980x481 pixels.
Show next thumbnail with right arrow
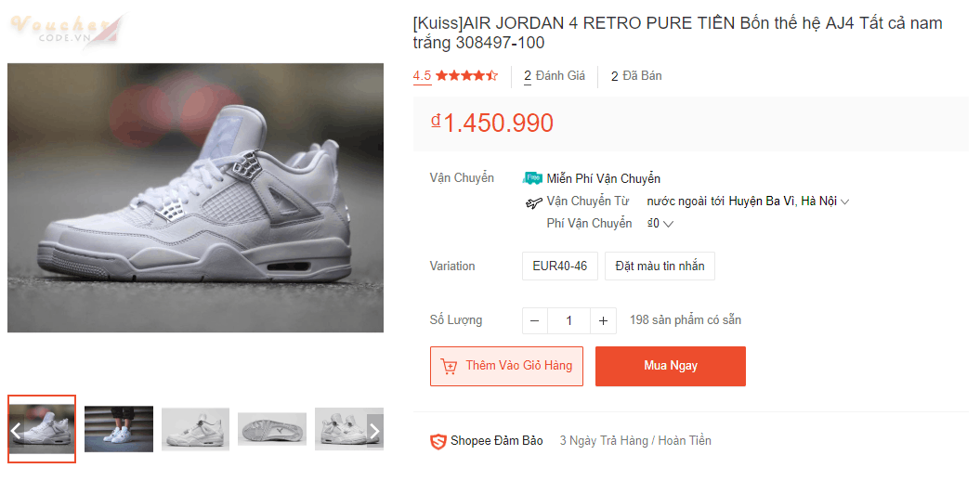374,431
